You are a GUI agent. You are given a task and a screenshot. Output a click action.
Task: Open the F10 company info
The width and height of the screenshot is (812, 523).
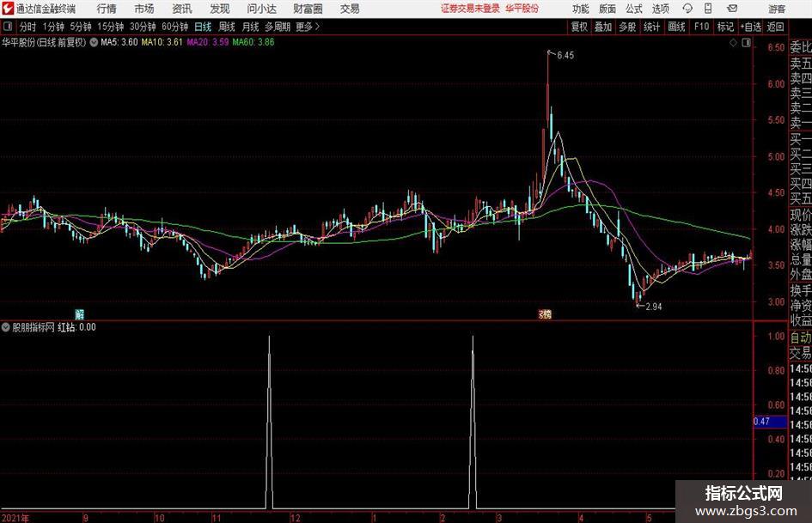coord(701,27)
